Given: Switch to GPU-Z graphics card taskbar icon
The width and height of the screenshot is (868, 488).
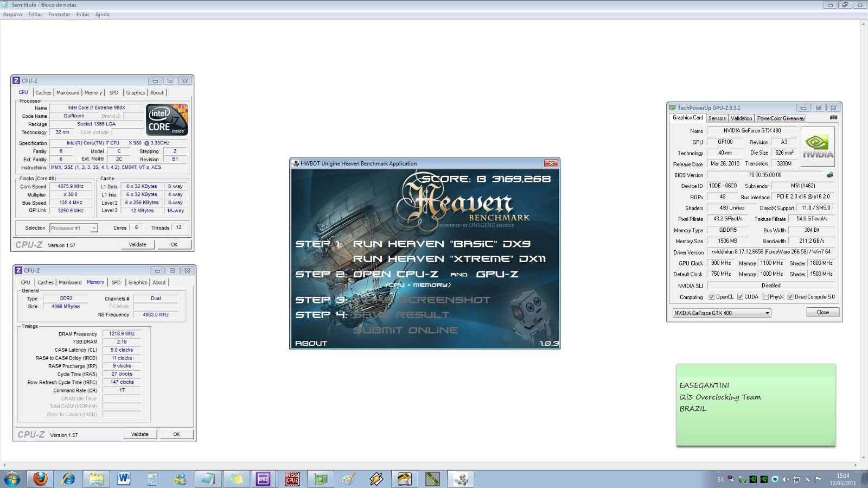Looking at the screenshot, I should click(321, 479).
